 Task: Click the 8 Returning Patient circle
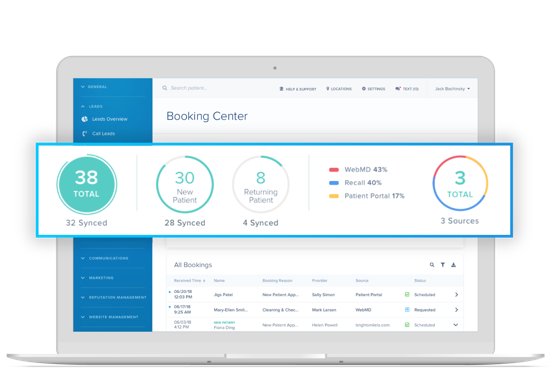(x=261, y=184)
